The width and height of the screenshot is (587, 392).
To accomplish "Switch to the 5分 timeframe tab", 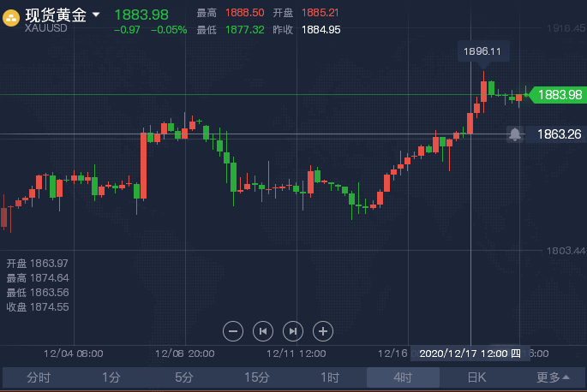I will coord(183,377).
